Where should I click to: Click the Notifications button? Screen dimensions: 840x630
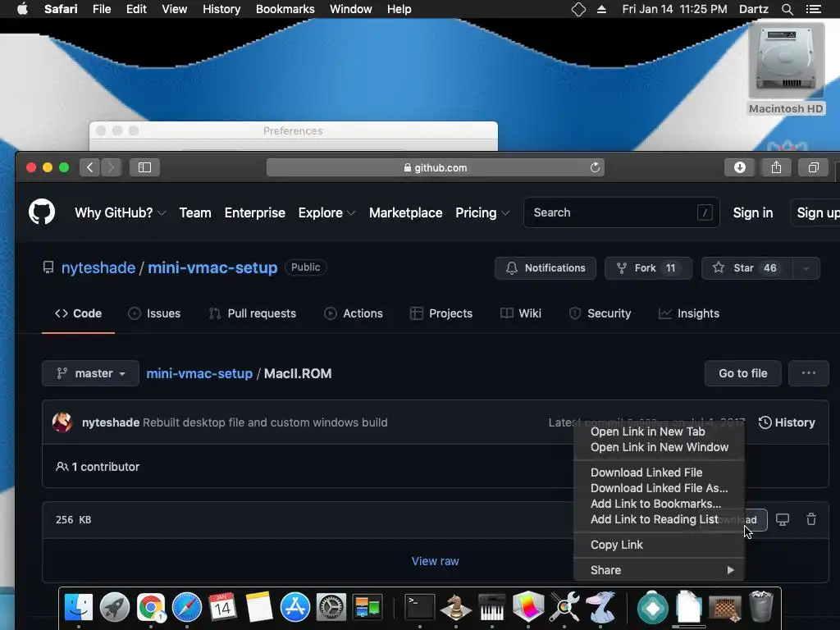pyautogui.click(x=546, y=268)
